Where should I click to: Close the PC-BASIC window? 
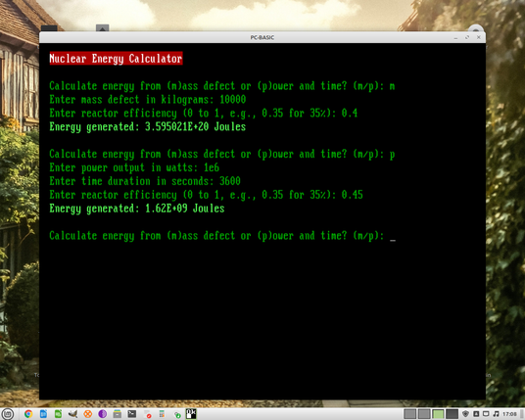click(x=479, y=37)
